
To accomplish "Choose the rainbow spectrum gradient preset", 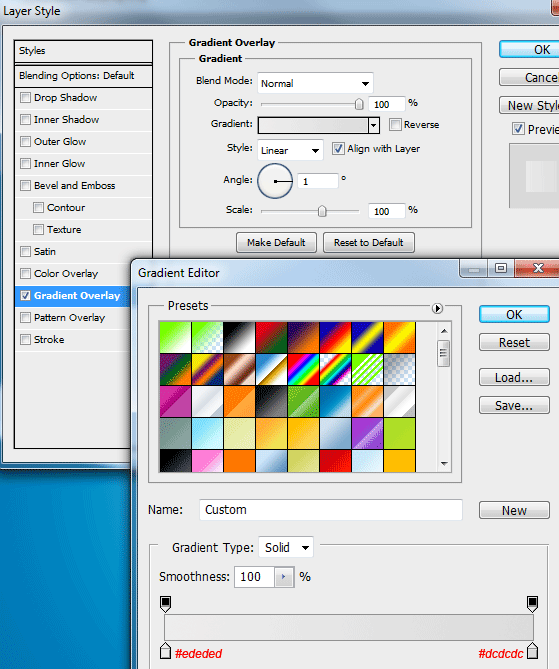I will pos(303,369).
